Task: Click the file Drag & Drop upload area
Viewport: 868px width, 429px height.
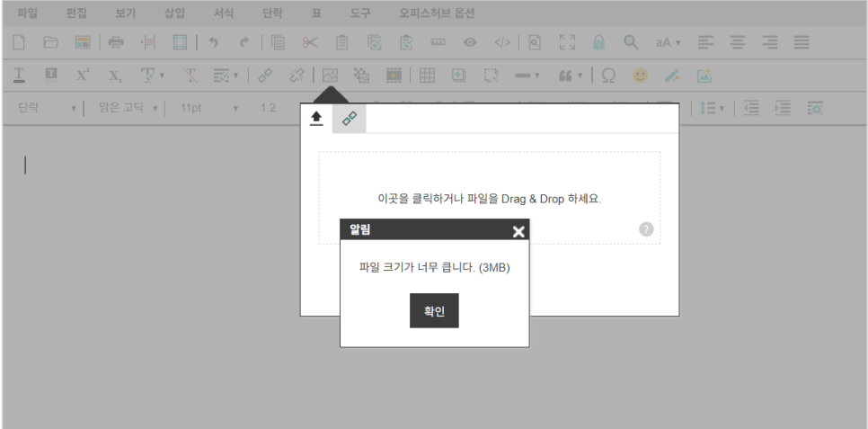Action: (x=489, y=198)
